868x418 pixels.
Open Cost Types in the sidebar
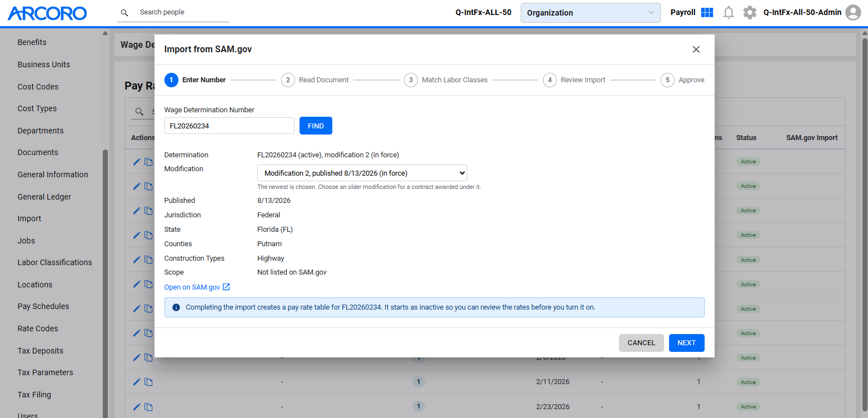37,108
